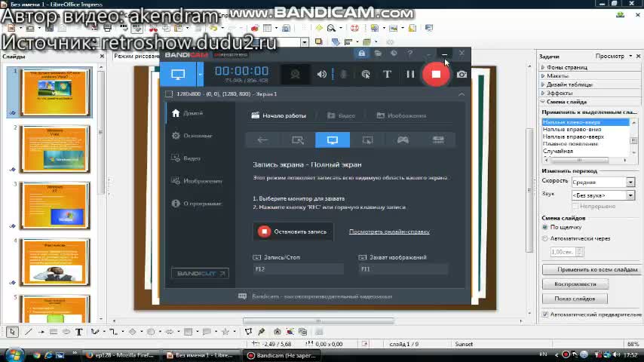
Task: Expand Макеты section in the Impress tasks panel
Action: click(x=557, y=76)
